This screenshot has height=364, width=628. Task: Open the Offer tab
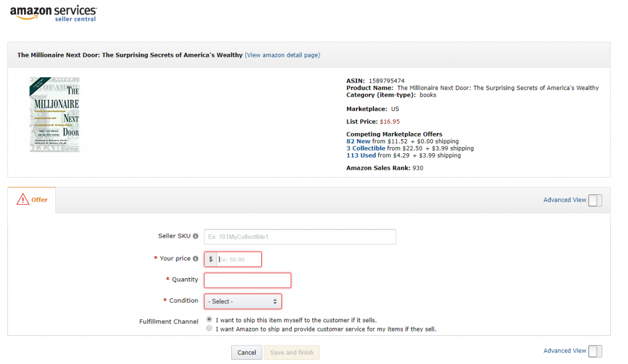pos(32,200)
